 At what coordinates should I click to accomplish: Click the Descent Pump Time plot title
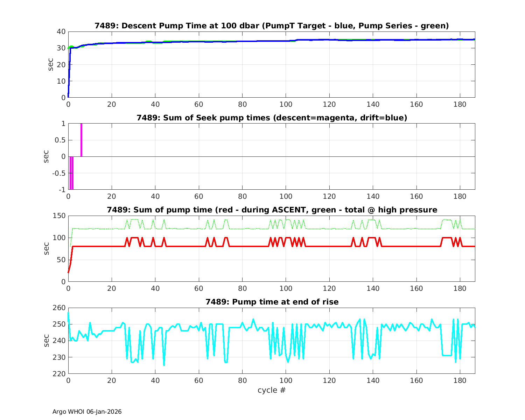(x=272, y=26)
